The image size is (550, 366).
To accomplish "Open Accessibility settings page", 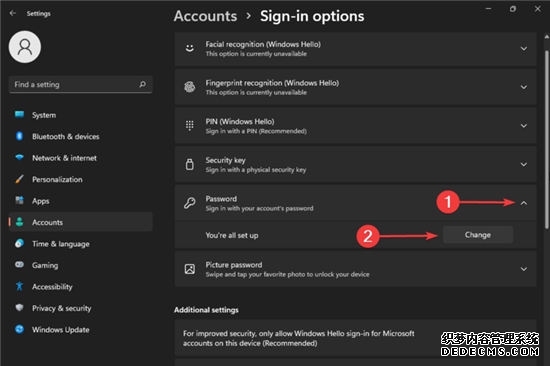I will click(81, 286).
